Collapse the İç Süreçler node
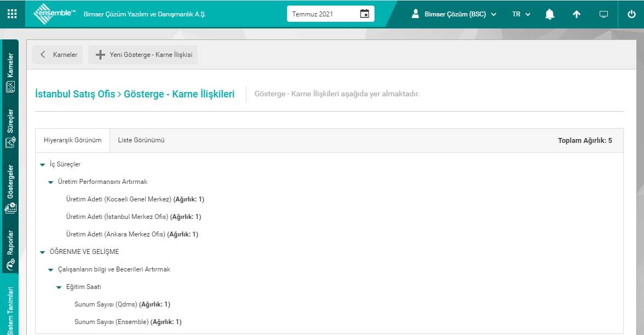 [x=42, y=165]
